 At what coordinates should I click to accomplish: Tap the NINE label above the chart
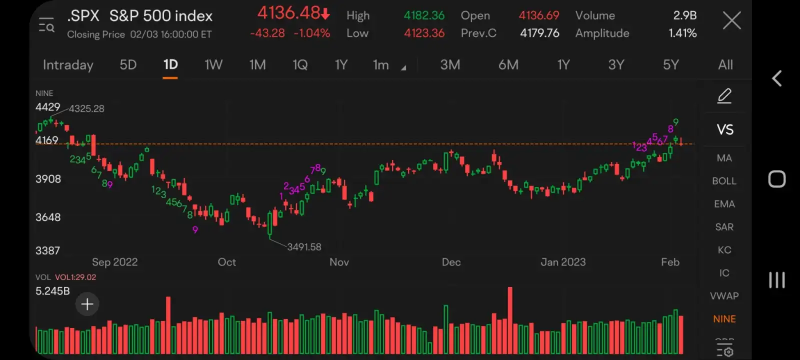click(44, 93)
